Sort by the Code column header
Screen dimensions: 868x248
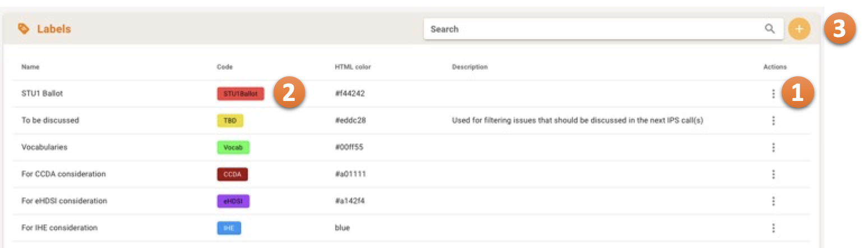click(x=224, y=67)
